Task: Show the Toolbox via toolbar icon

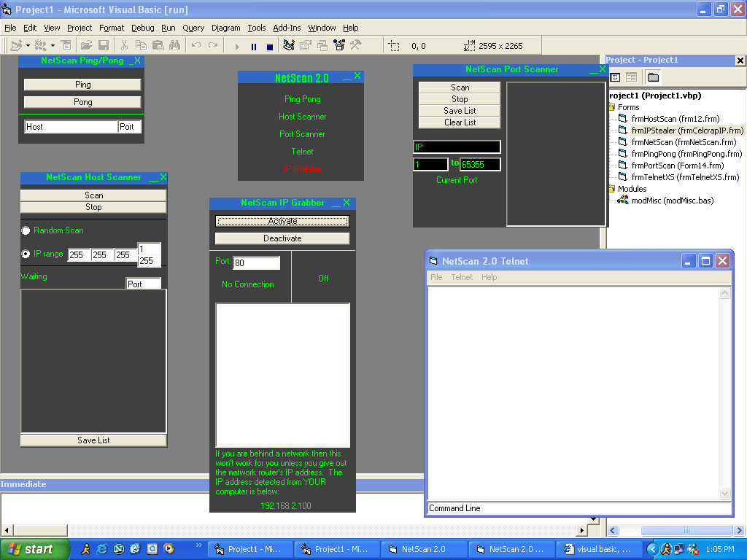Action: point(356,46)
